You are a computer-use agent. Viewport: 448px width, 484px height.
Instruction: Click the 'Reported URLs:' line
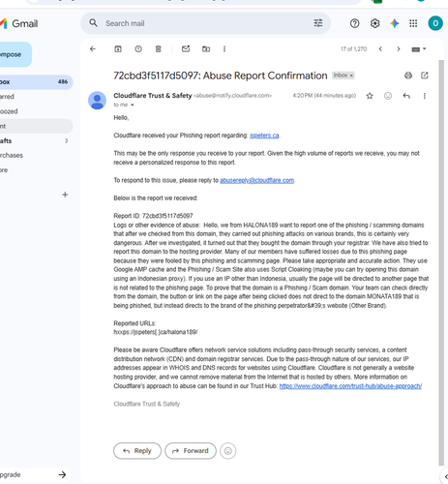134,323
